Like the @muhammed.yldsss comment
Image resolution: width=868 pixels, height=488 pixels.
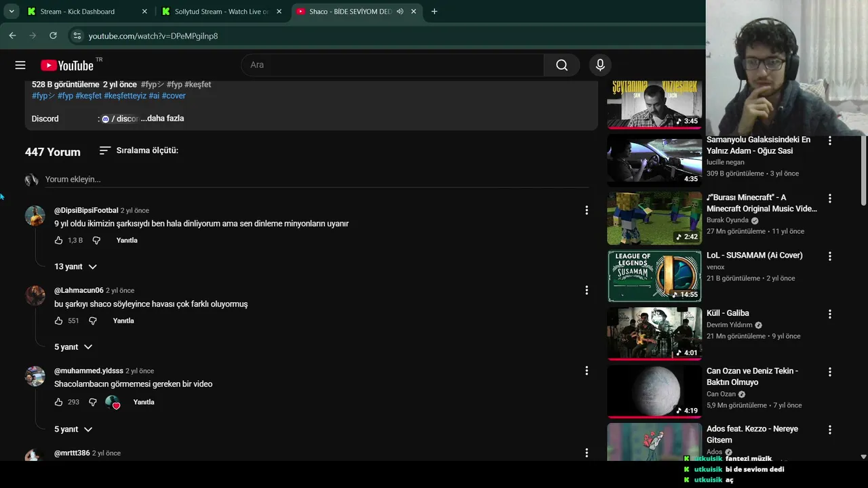58,402
